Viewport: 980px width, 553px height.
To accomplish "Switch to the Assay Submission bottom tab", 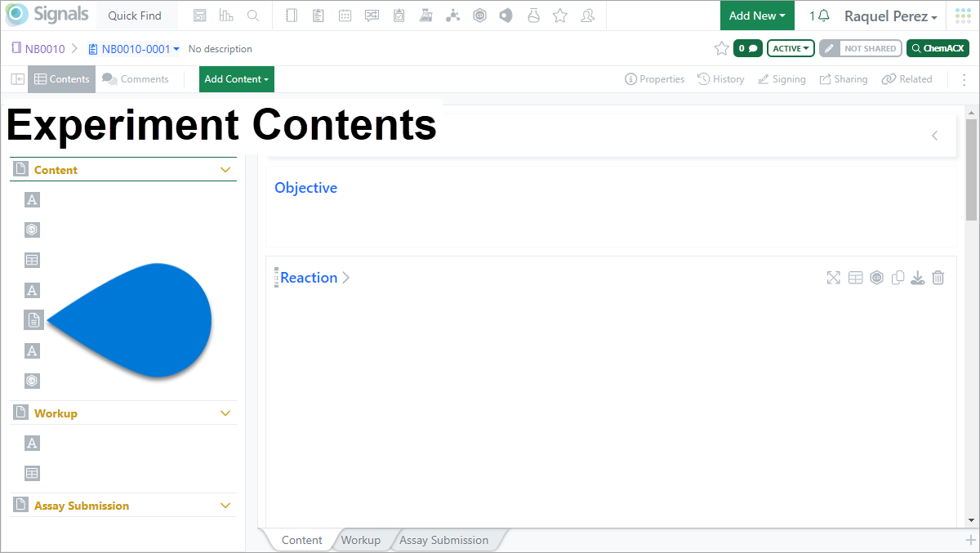I will click(x=443, y=540).
